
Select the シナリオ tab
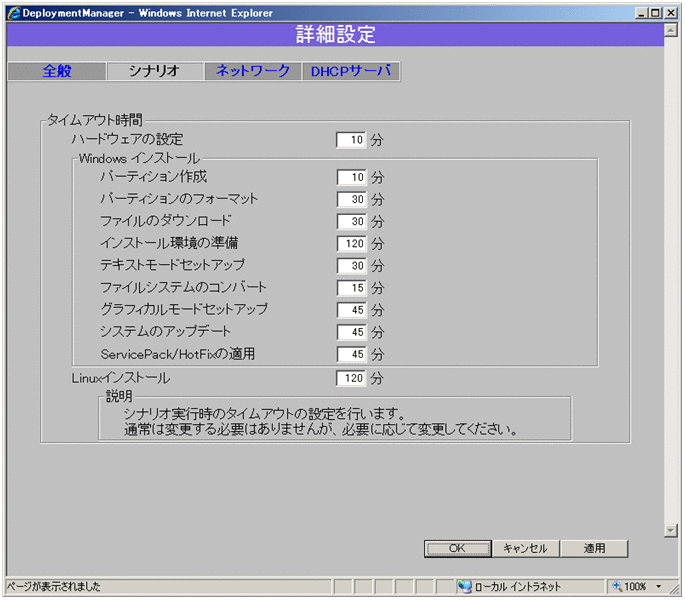coord(155,71)
